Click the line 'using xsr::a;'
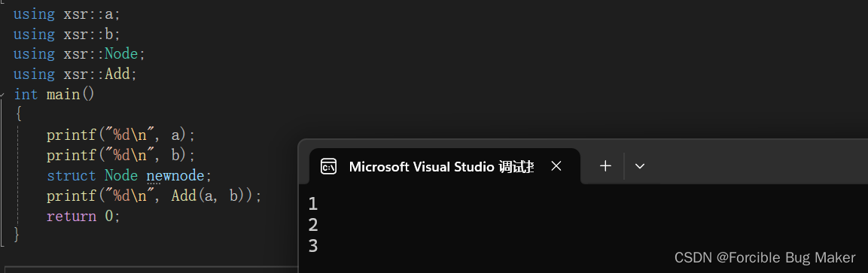 tap(66, 14)
